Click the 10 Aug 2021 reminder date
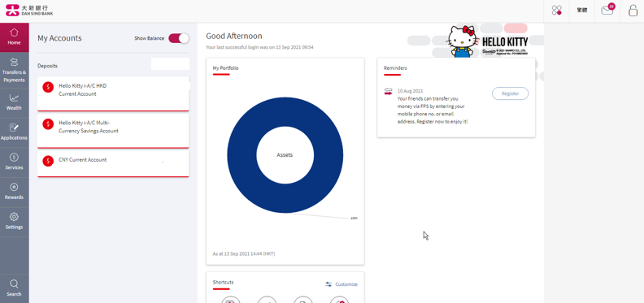644x303 pixels. click(x=410, y=91)
